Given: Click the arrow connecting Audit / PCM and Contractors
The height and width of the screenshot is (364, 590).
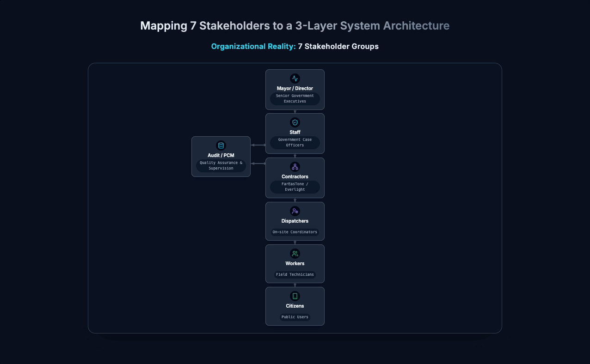Looking at the screenshot, I should 258,164.
